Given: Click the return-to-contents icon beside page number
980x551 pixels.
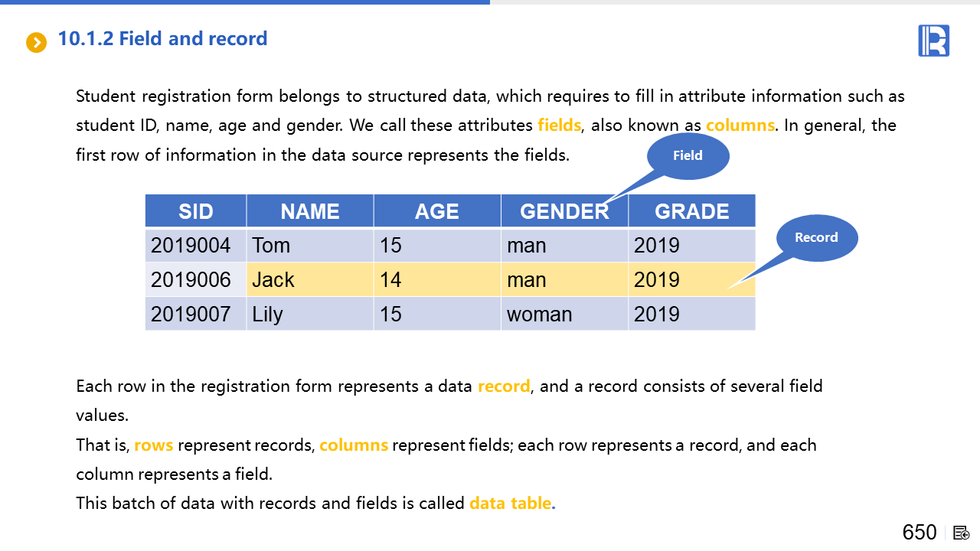Looking at the screenshot, I should click(962, 533).
